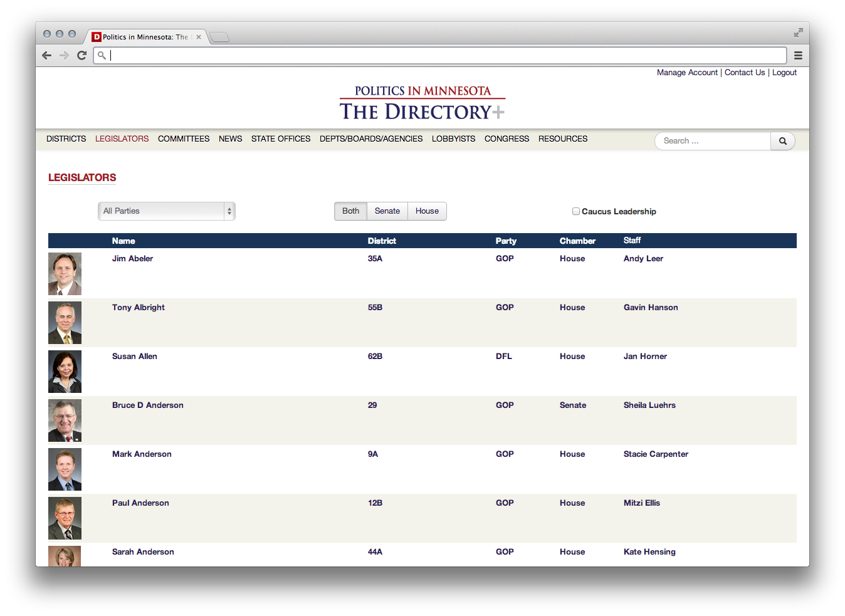Click staff member Andy Leer
This screenshot has width=845, height=616.
(643, 258)
